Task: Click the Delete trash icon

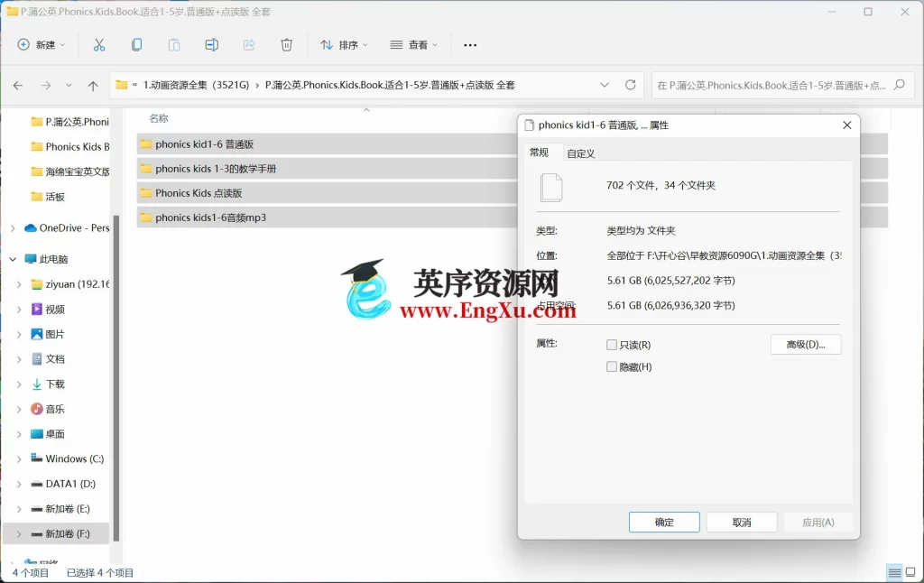Action: click(x=286, y=45)
